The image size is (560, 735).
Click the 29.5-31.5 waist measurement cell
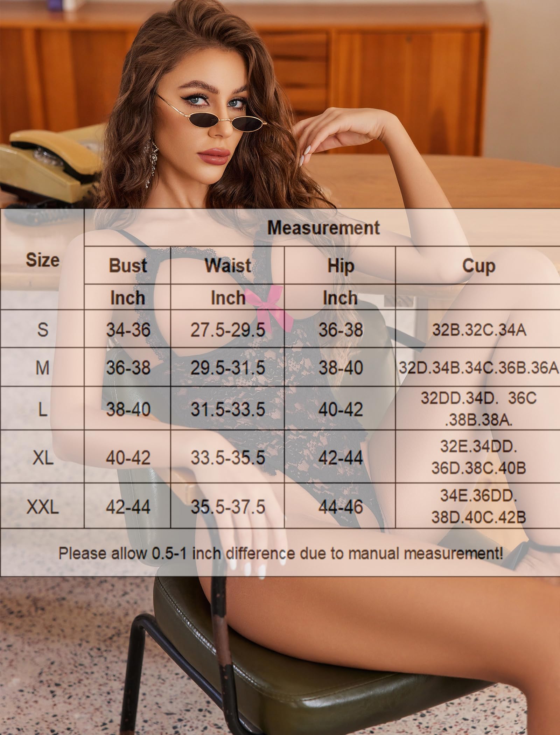coord(227,368)
